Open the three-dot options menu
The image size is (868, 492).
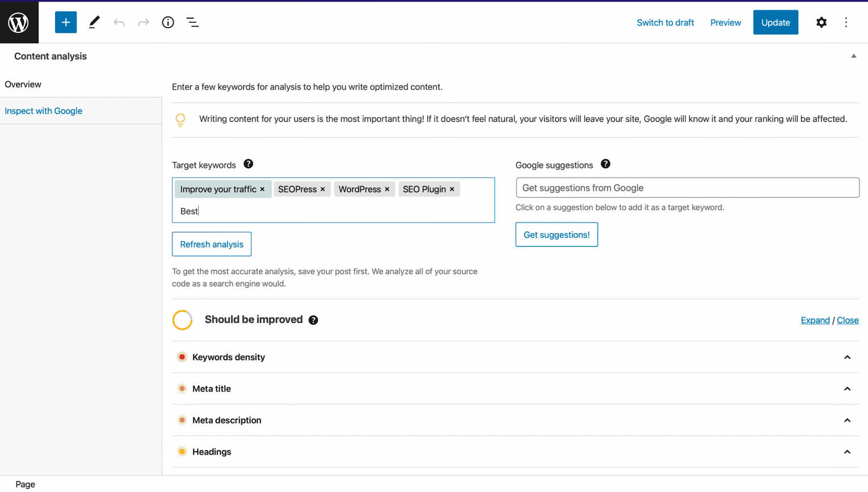pos(846,23)
